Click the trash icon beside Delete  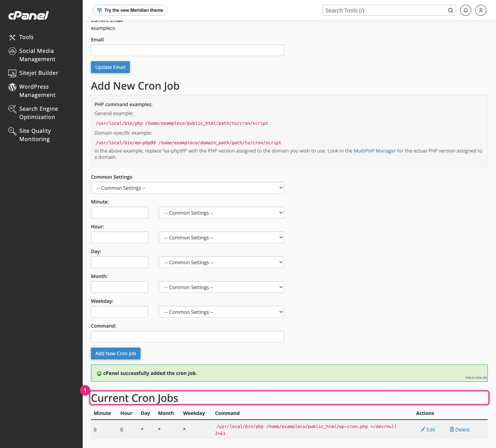pos(452,429)
